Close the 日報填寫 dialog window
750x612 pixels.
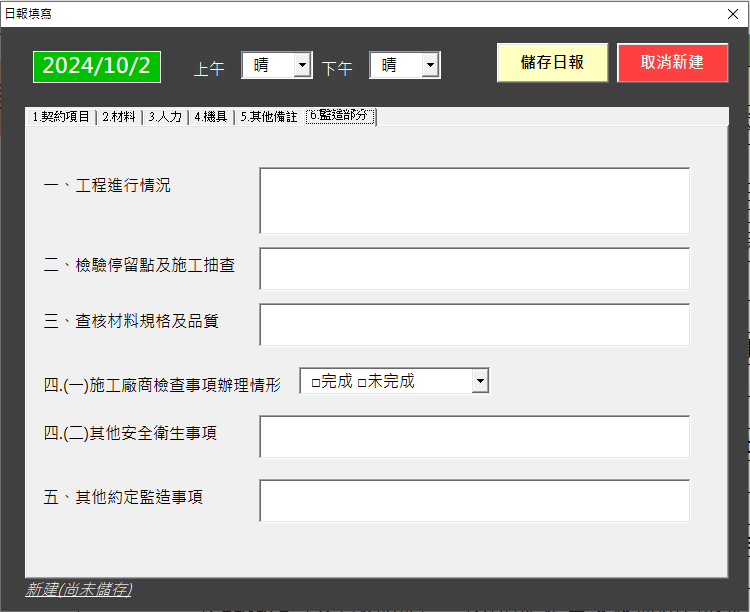coord(732,14)
